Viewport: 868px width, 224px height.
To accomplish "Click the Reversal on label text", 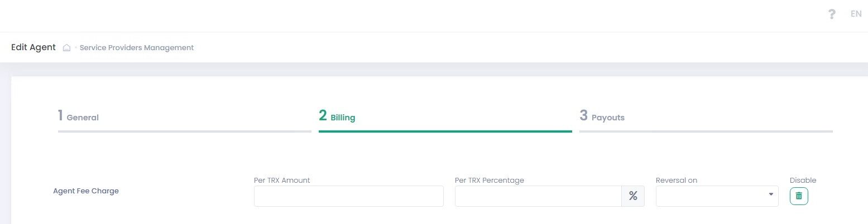I will tap(677, 180).
